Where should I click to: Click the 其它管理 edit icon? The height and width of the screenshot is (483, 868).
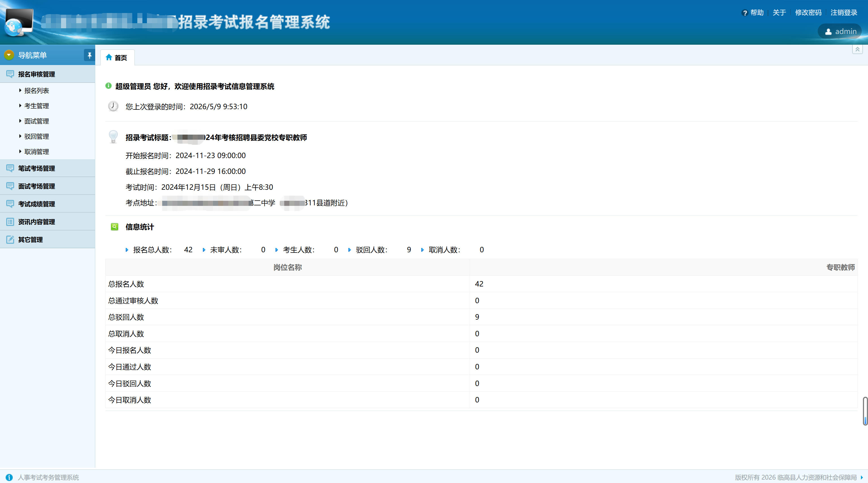point(10,240)
